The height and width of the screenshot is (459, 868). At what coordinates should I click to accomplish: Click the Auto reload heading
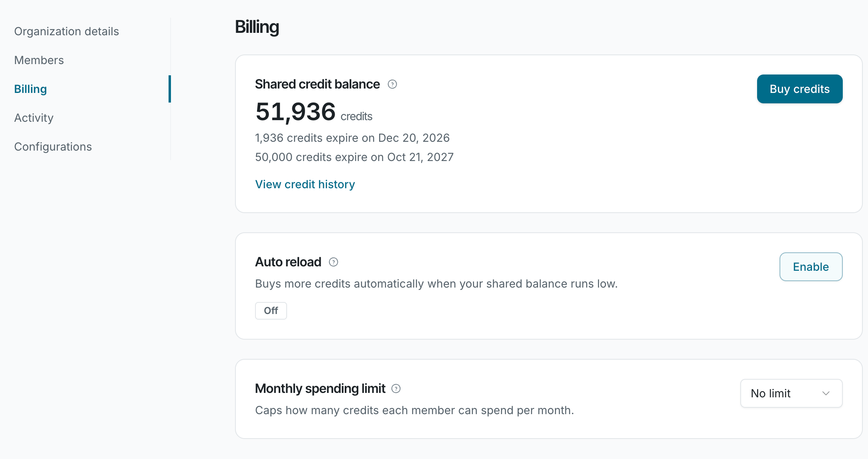point(288,262)
